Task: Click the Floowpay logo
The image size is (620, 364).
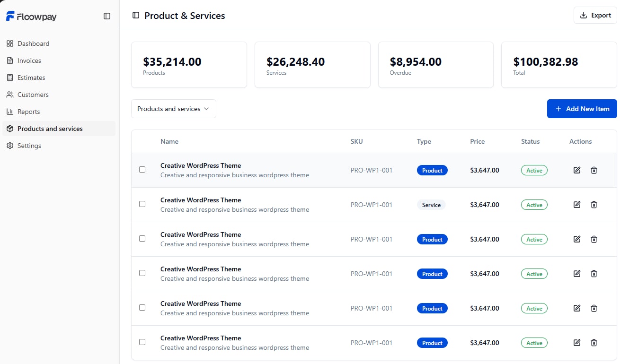Action: pyautogui.click(x=31, y=17)
